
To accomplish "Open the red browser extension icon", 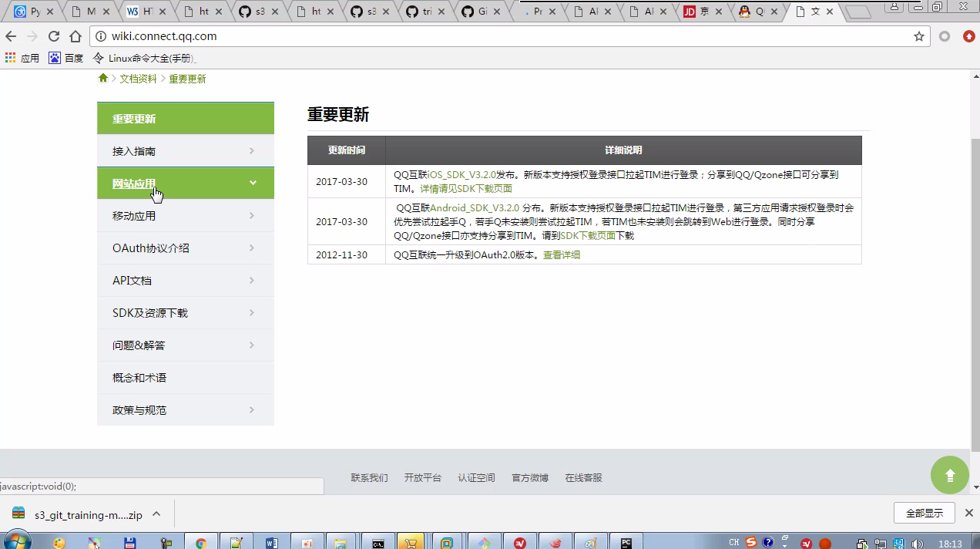I will point(969,36).
